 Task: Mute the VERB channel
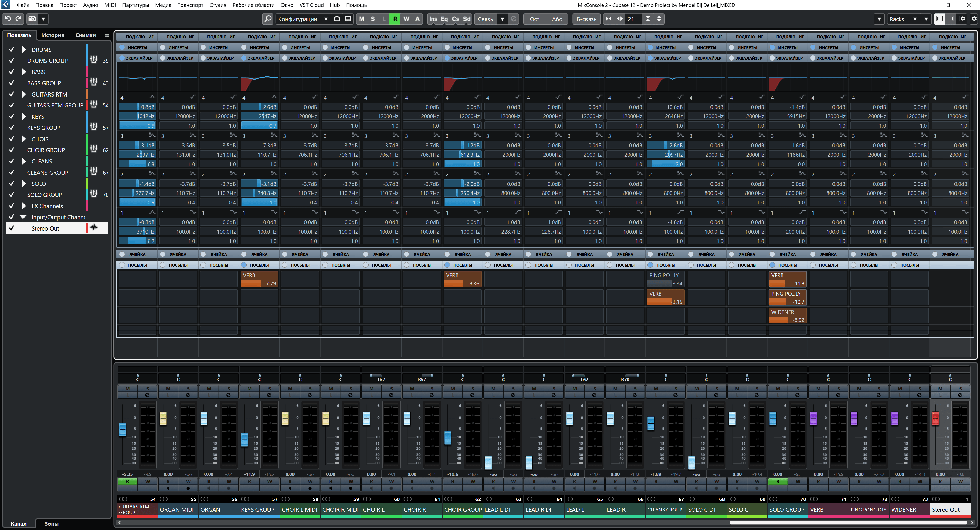tap(818, 389)
